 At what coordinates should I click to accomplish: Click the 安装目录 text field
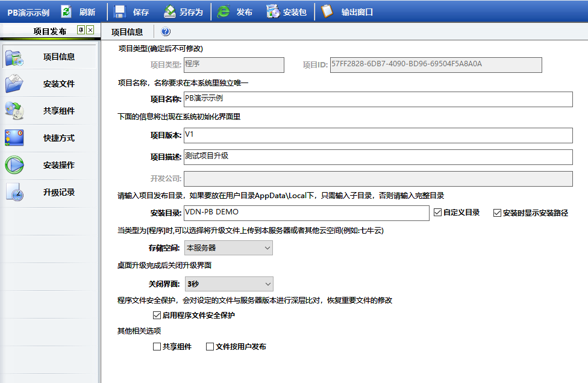coord(306,213)
